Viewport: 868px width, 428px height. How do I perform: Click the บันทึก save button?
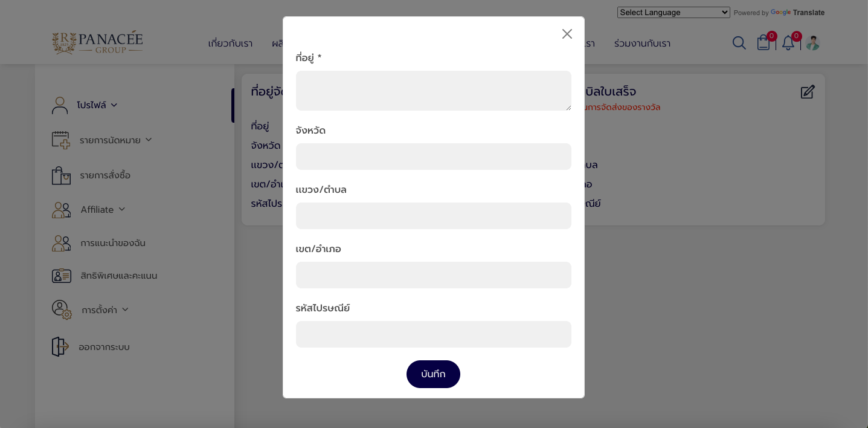pos(433,374)
